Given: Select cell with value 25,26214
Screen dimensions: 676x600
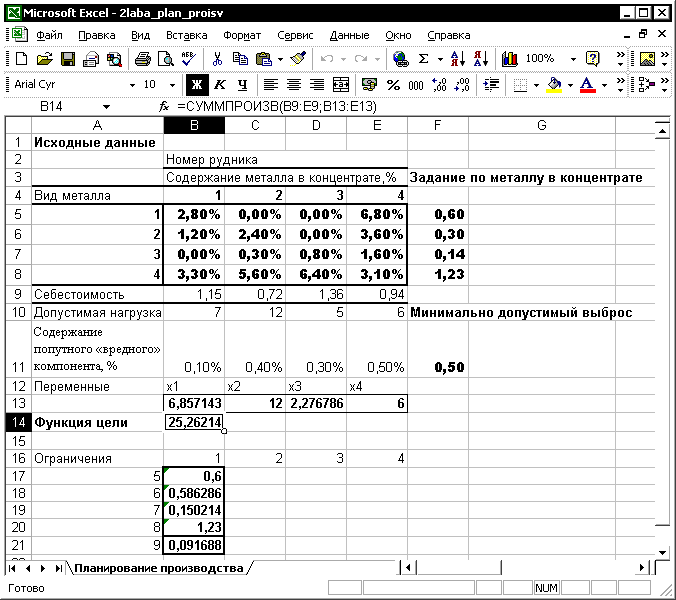Looking at the screenshot, I should [x=194, y=422].
